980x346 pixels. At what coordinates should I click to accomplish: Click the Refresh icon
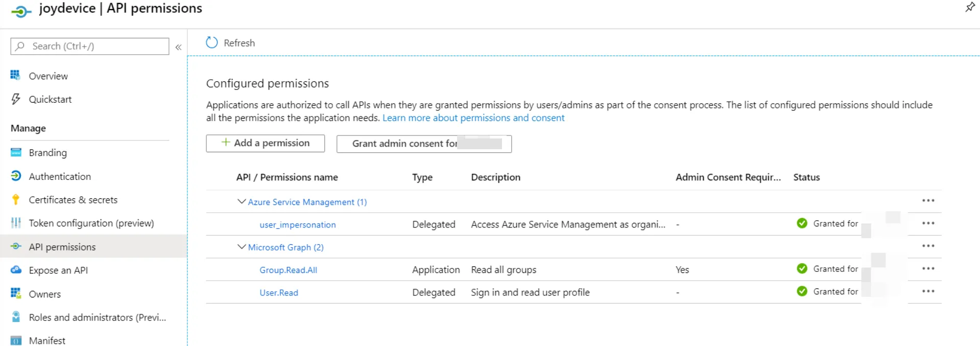211,42
